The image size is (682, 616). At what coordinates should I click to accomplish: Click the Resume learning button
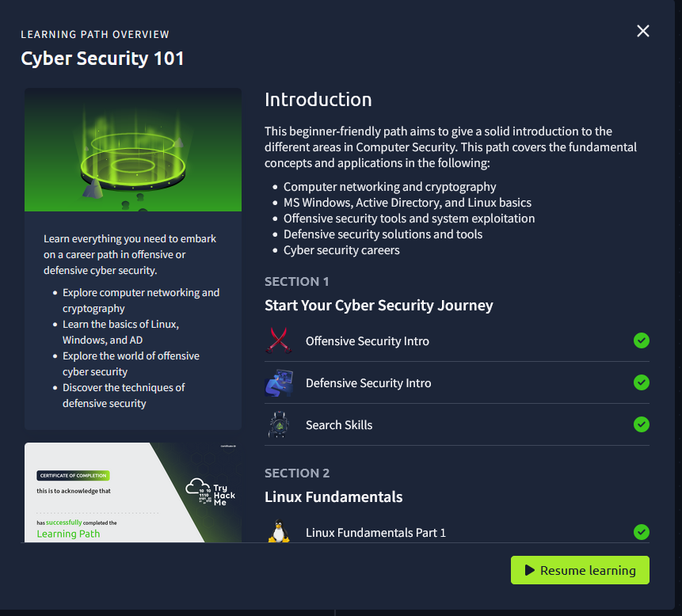tap(580, 570)
